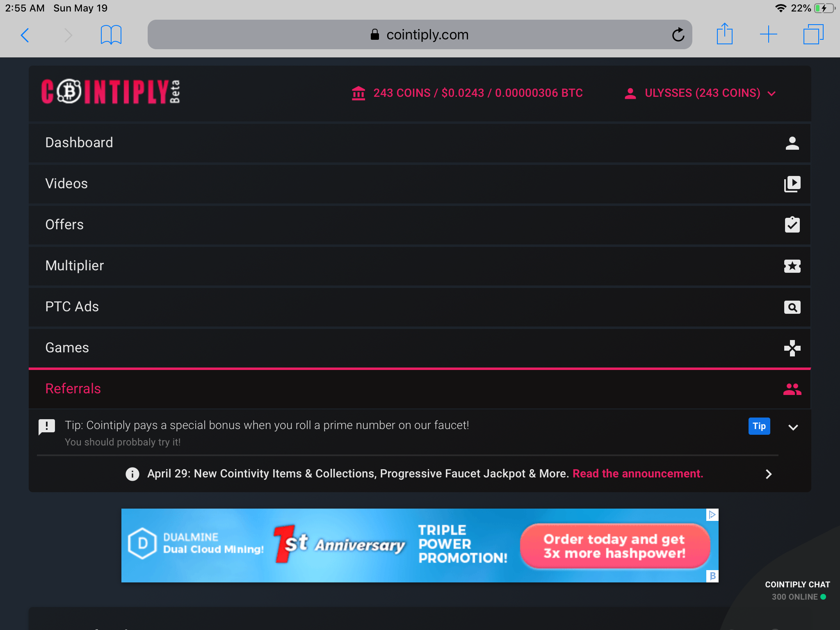
Task: Click the '300 ONLINE' chat status
Action: (799, 597)
